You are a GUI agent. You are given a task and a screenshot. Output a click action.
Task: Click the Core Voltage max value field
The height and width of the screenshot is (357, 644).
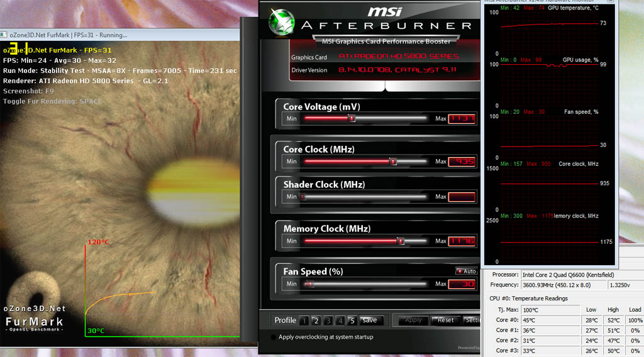click(462, 119)
